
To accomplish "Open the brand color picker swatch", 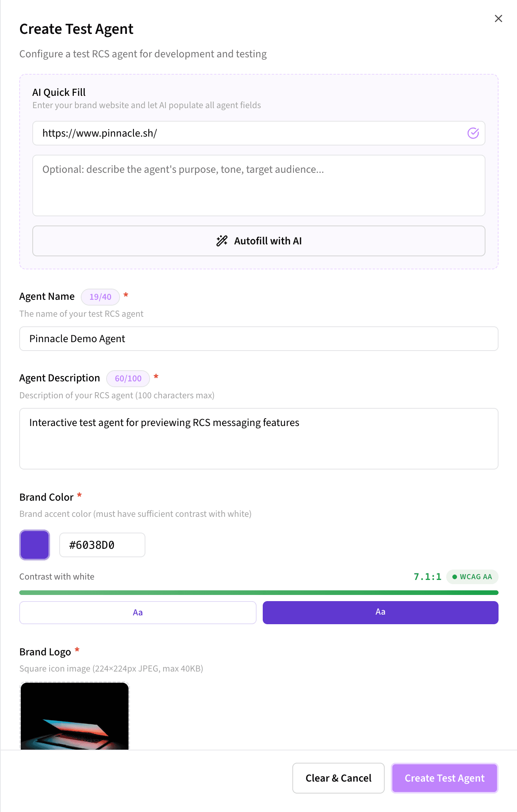I will pyautogui.click(x=34, y=545).
